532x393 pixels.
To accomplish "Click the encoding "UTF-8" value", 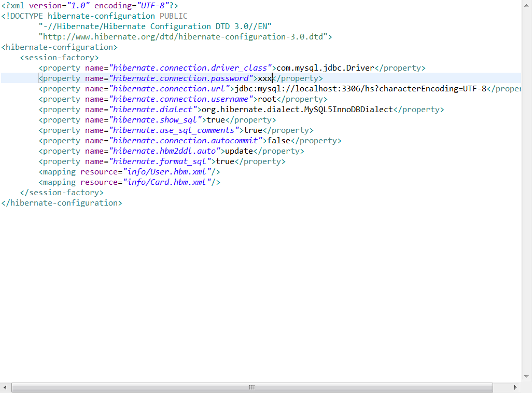I will coord(152,6).
